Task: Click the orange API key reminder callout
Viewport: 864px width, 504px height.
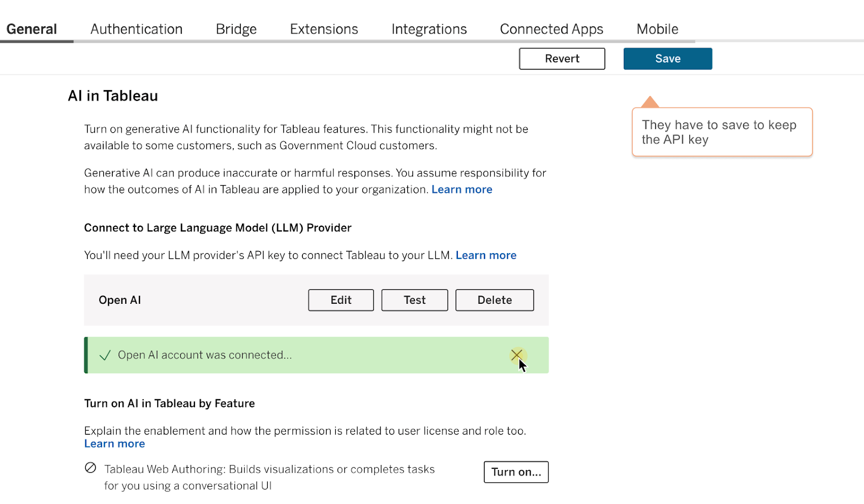Action: coord(722,132)
